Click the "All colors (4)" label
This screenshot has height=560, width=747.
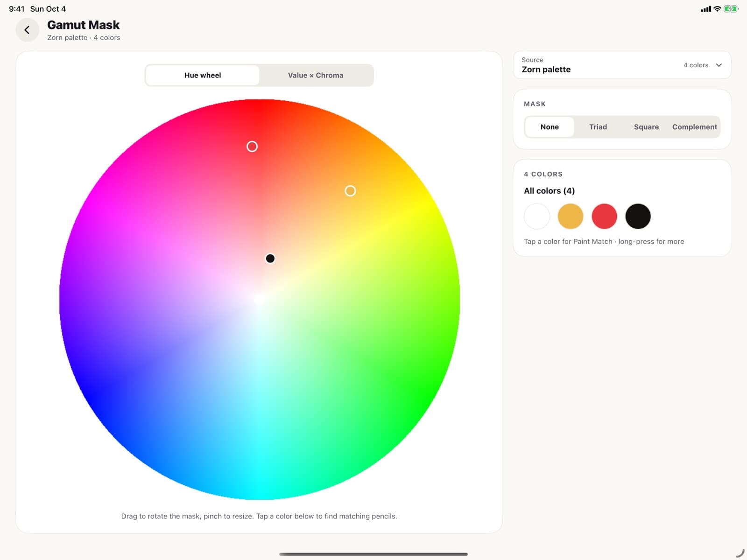549,191
